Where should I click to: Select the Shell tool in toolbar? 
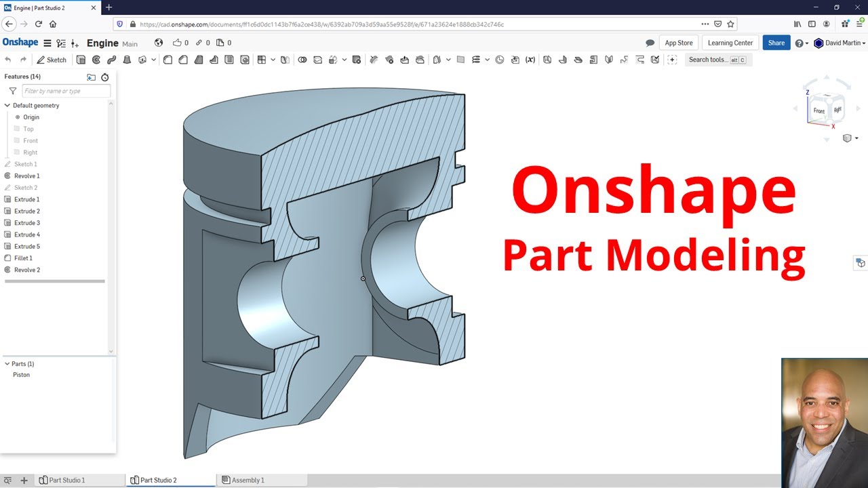pos(229,60)
